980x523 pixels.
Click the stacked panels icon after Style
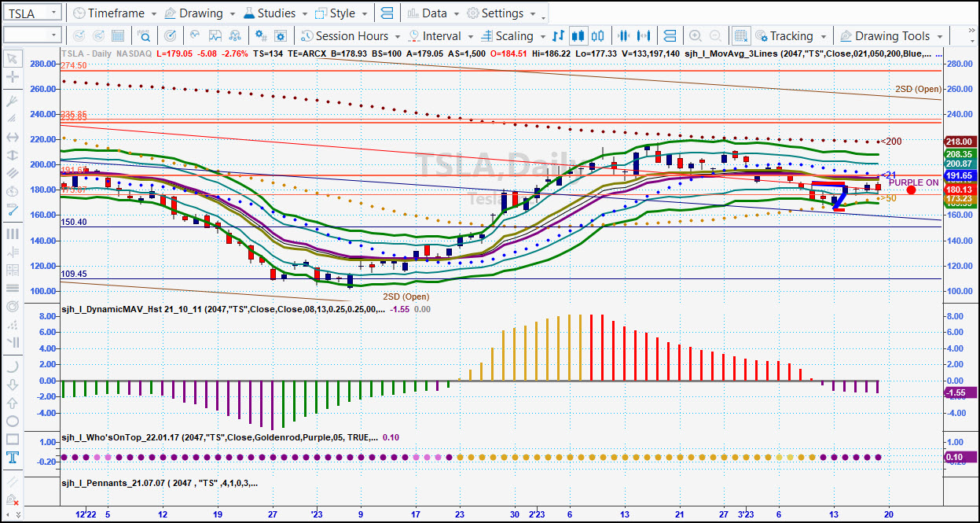(386, 13)
